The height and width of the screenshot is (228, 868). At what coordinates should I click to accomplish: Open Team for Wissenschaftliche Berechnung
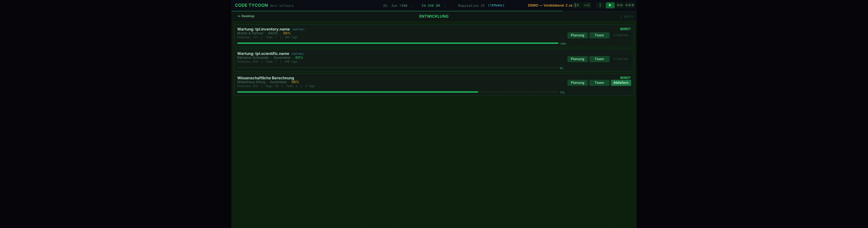[599, 83]
